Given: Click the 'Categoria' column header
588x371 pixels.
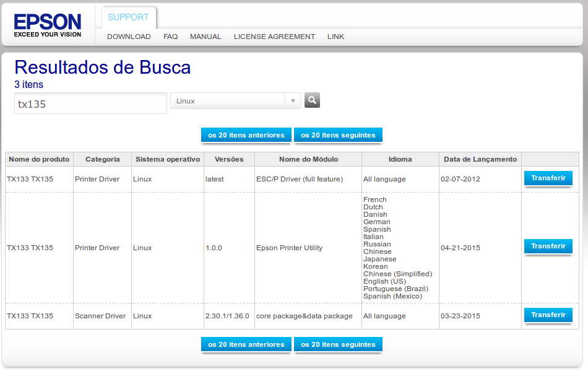Looking at the screenshot, I should coord(103,159).
